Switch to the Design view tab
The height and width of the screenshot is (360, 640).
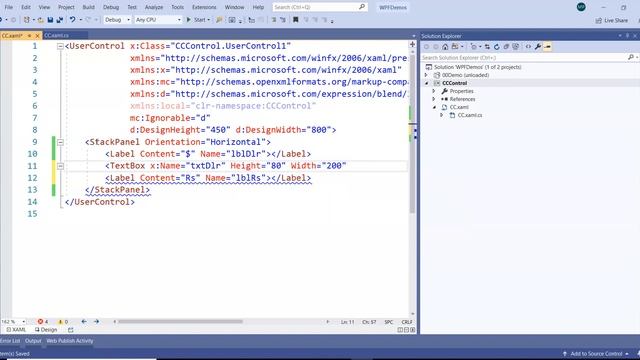tap(46, 330)
